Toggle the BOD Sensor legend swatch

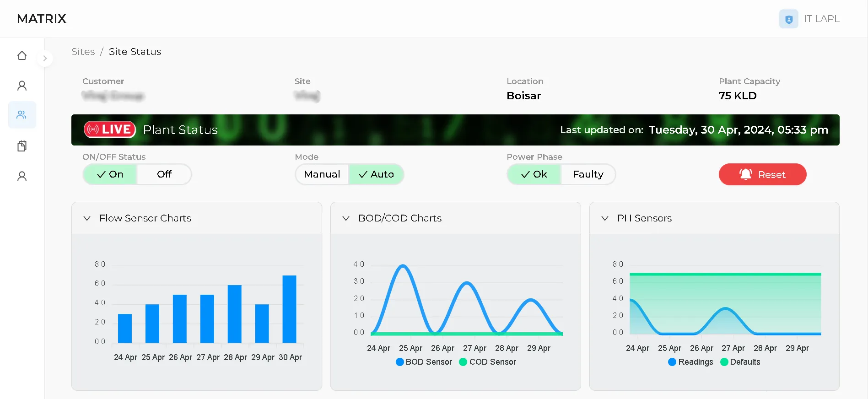400,362
